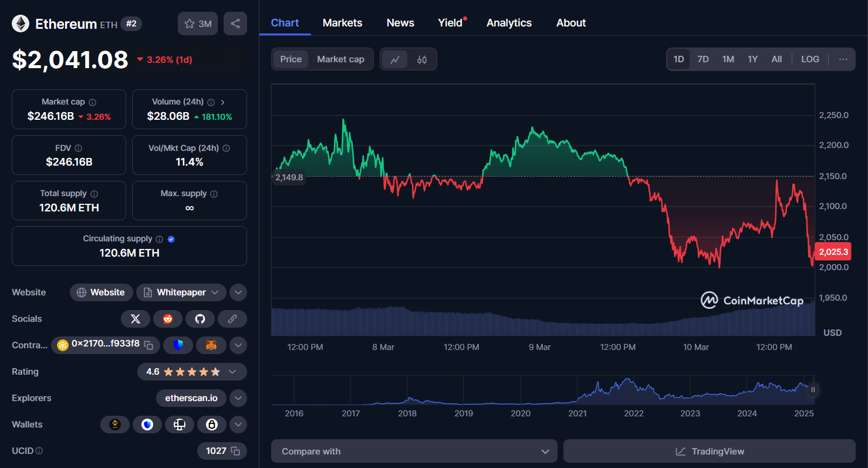The width and height of the screenshot is (868, 468).
Task: Open FDV info icon
Action: [x=78, y=149]
